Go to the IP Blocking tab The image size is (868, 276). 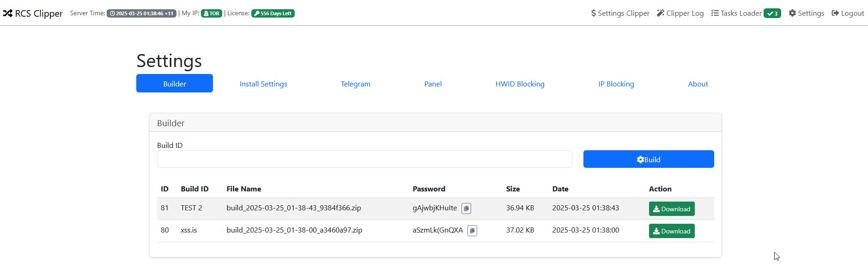(616, 84)
